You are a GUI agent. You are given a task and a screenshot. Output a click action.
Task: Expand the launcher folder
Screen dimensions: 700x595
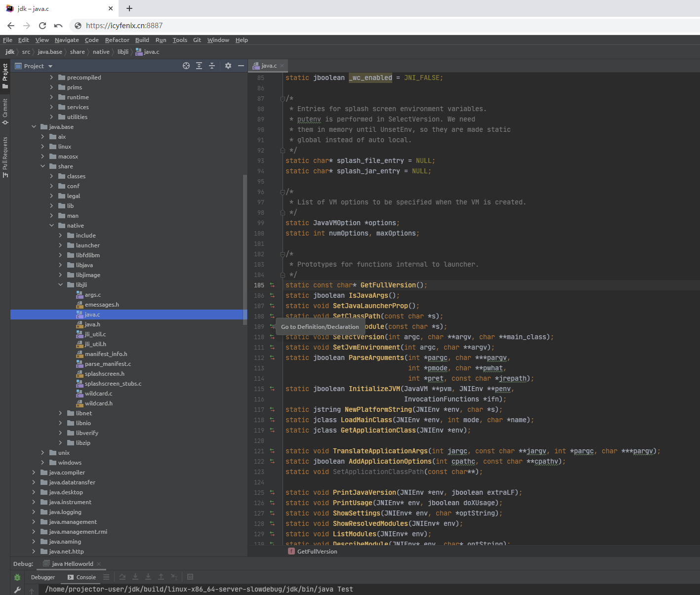[x=60, y=245]
